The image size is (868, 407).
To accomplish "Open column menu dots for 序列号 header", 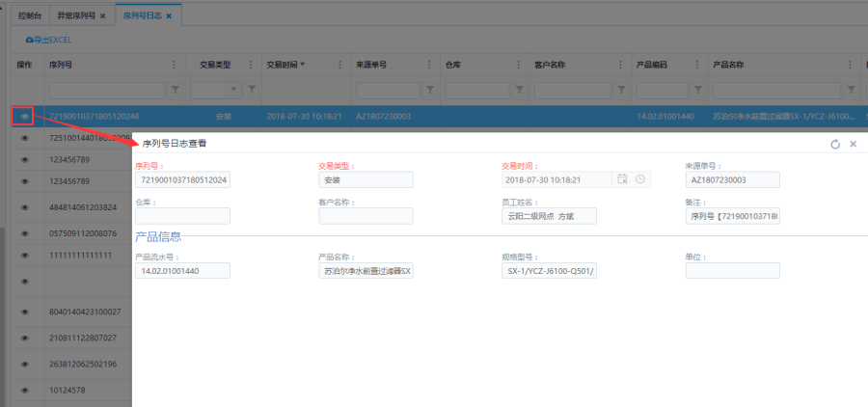I will [175, 65].
